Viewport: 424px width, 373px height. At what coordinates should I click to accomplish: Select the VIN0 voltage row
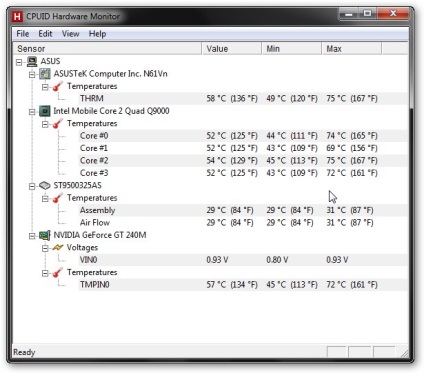coord(243,260)
